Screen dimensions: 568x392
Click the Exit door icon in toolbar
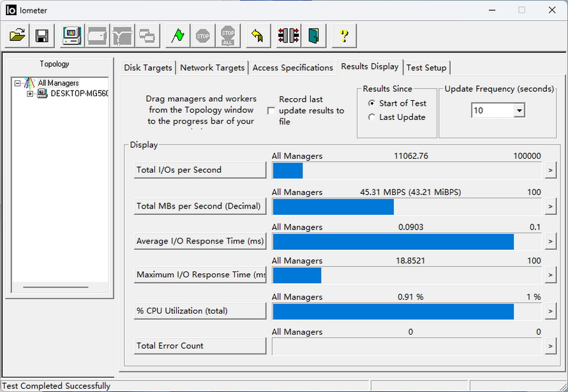(x=313, y=36)
